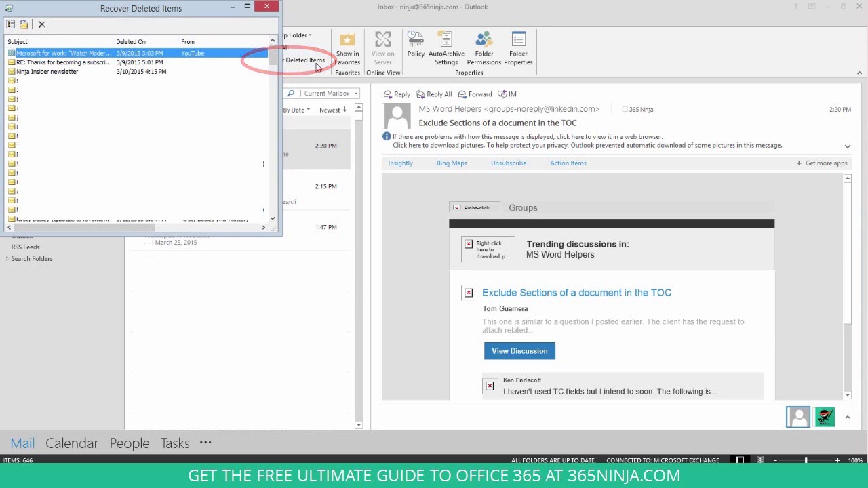Click Reply in the reading pane

coord(397,94)
